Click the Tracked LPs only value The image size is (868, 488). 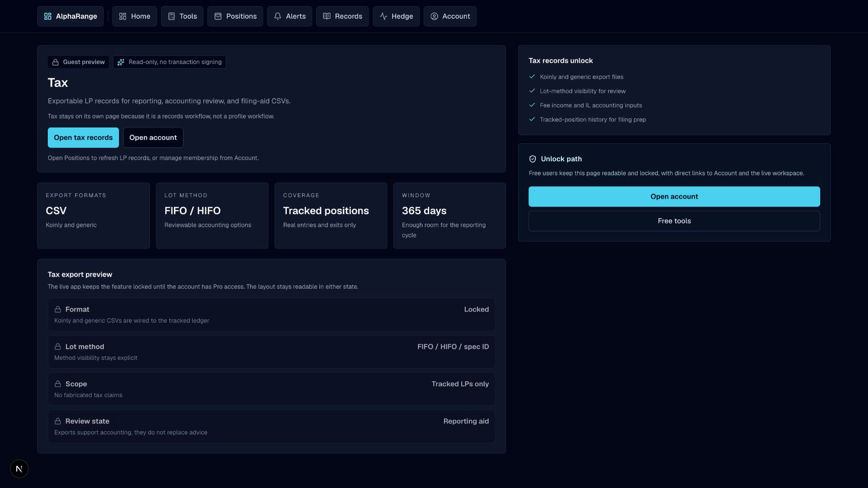(460, 384)
